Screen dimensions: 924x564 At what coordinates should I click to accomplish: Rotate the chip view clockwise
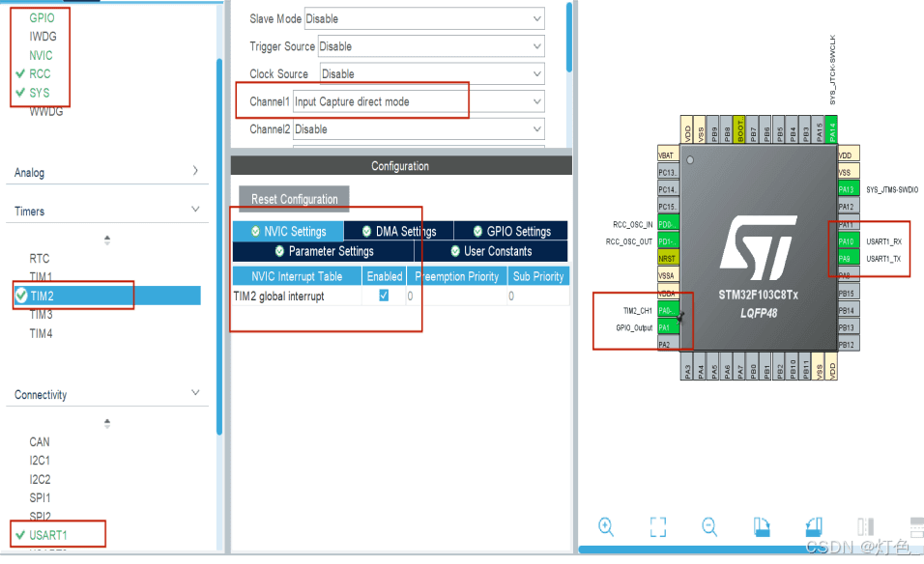(x=762, y=526)
